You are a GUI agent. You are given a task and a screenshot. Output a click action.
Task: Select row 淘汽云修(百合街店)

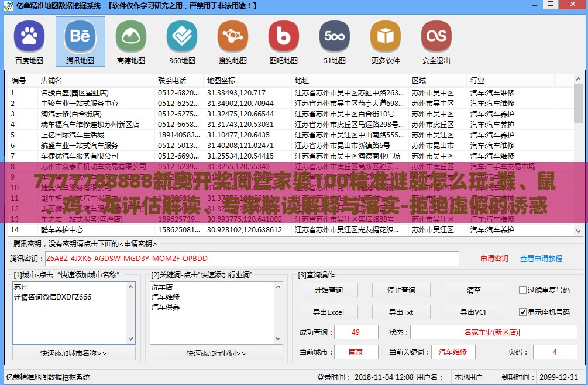coord(291,114)
